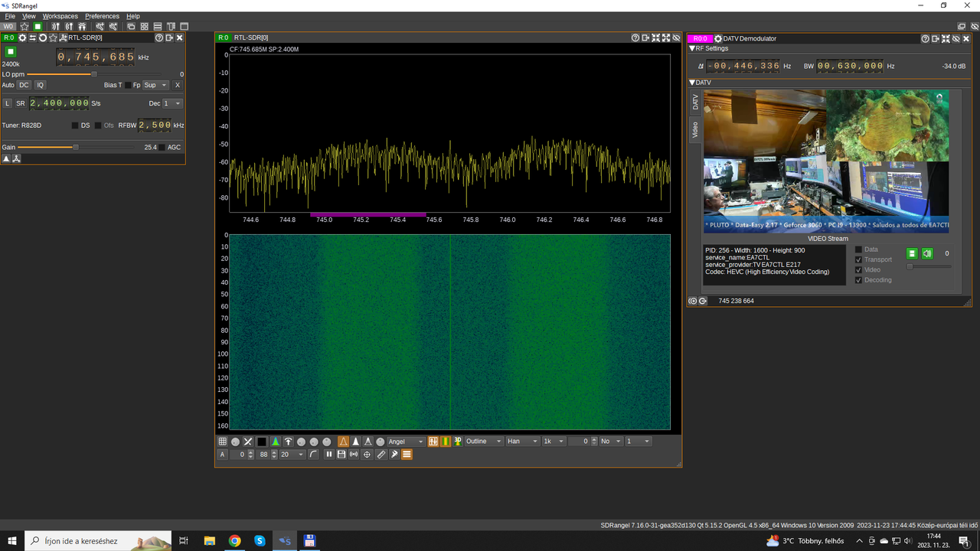Click the stack sub-windows icon
The height and width of the screenshot is (551, 980).
tap(157, 26)
